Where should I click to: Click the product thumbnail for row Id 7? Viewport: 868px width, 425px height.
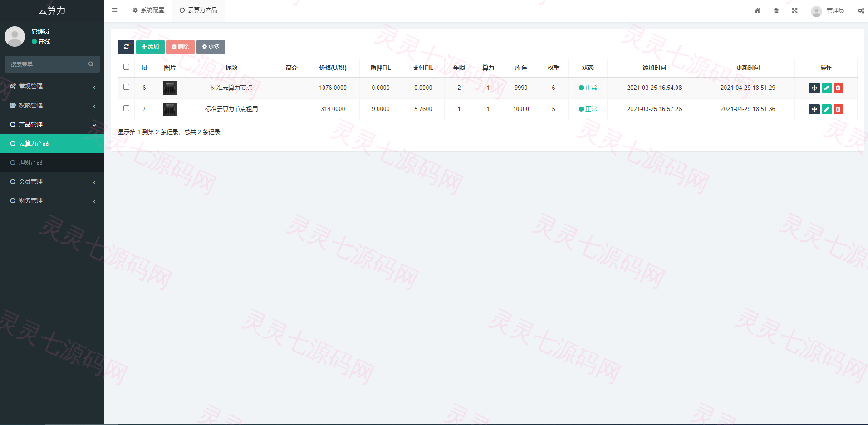170,109
